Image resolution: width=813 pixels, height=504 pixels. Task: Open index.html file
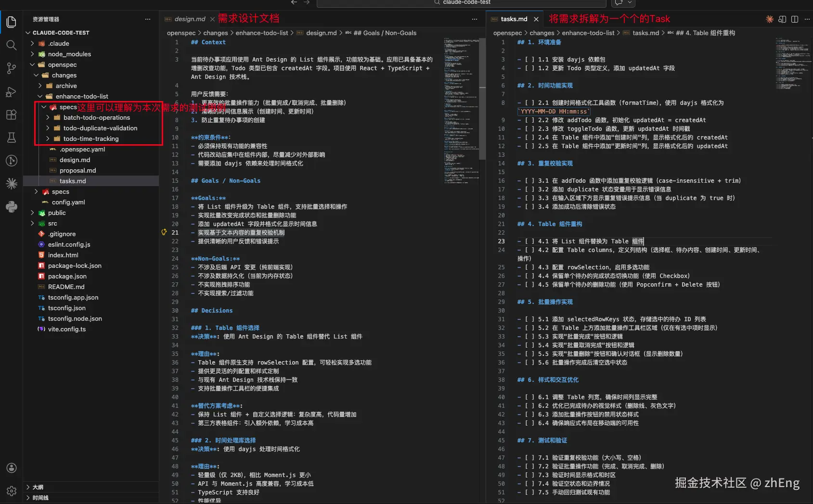[x=63, y=255]
